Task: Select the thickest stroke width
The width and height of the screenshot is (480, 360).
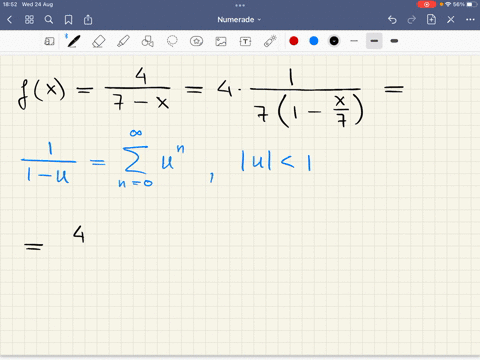Action: [x=394, y=41]
